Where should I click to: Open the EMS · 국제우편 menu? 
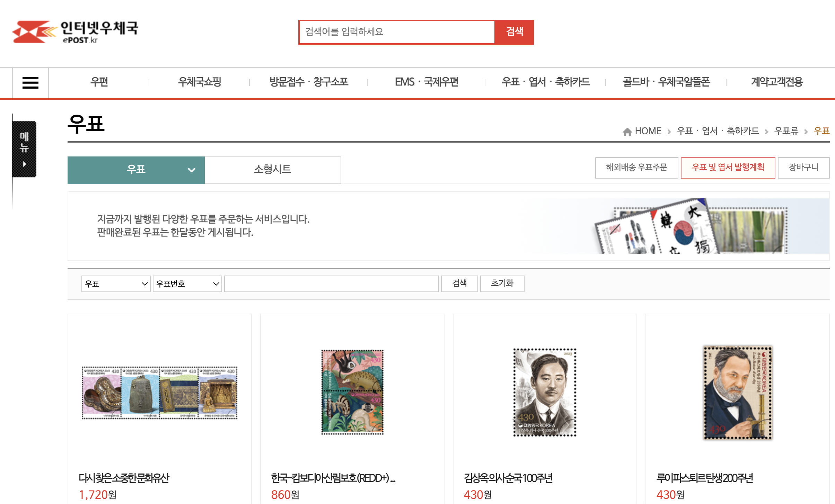tap(427, 82)
